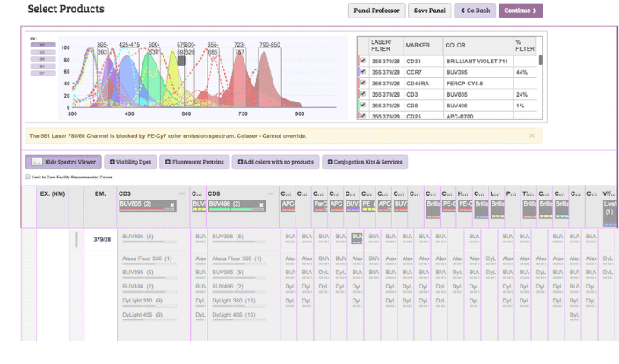The height and width of the screenshot is (364, 619).
Task: Go Back to the previous step
Action: click(x=475, y=11)
